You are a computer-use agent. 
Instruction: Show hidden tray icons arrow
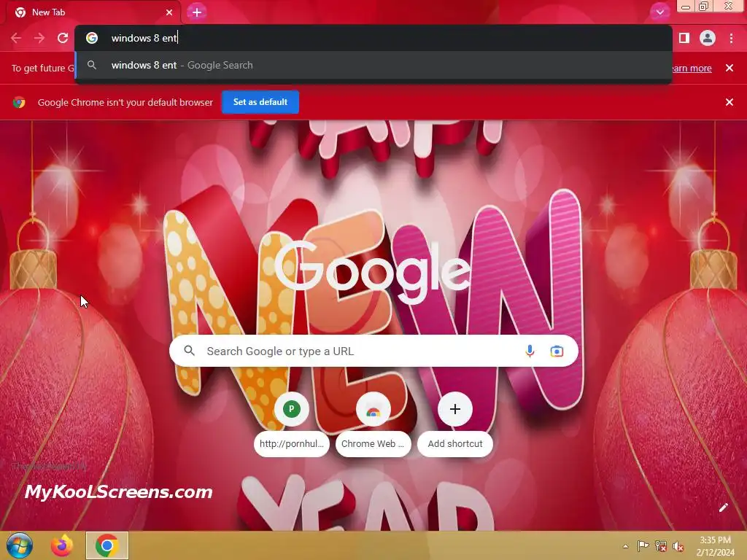[625, 546]
